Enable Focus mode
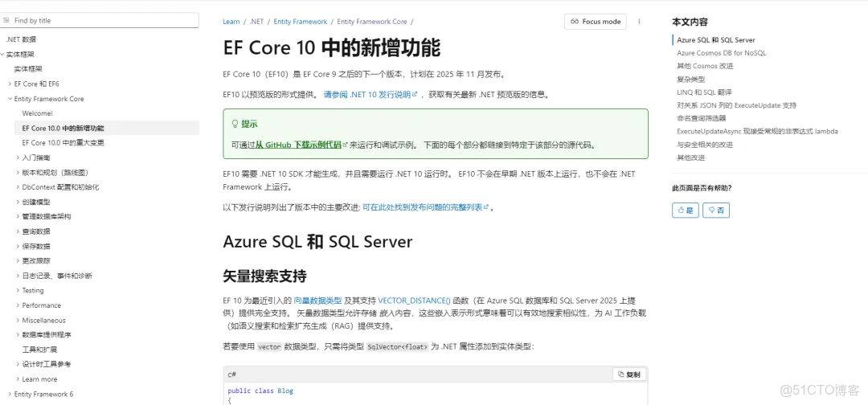 [x=596, y=22]
